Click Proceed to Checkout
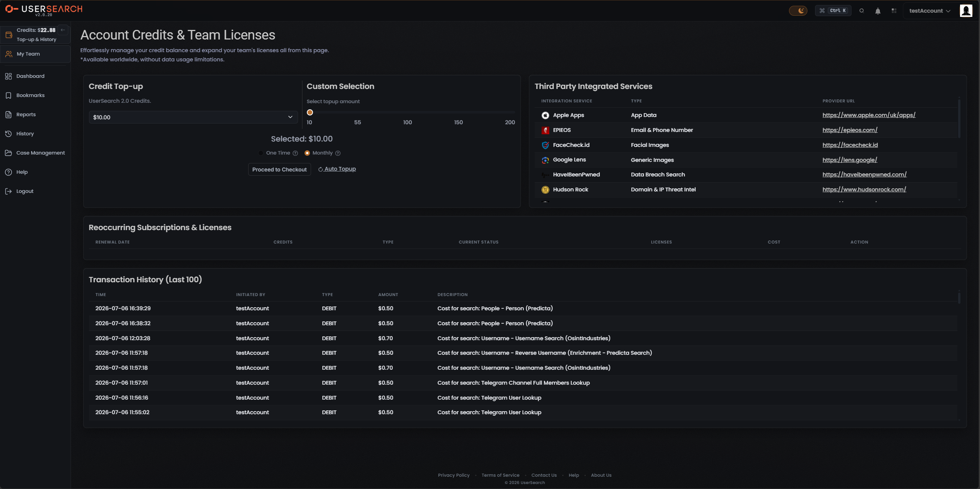 (x=279, y=169)
